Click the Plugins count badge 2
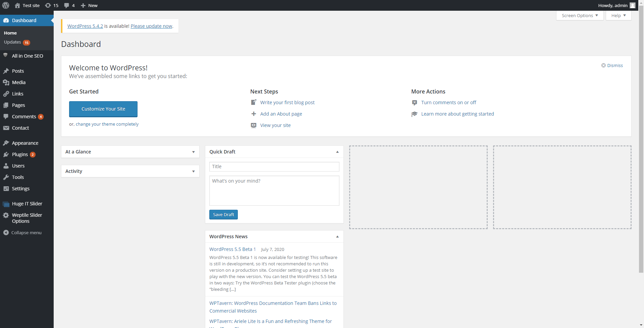The width and height of the screenshot is (644, 328). coord(33,154)
